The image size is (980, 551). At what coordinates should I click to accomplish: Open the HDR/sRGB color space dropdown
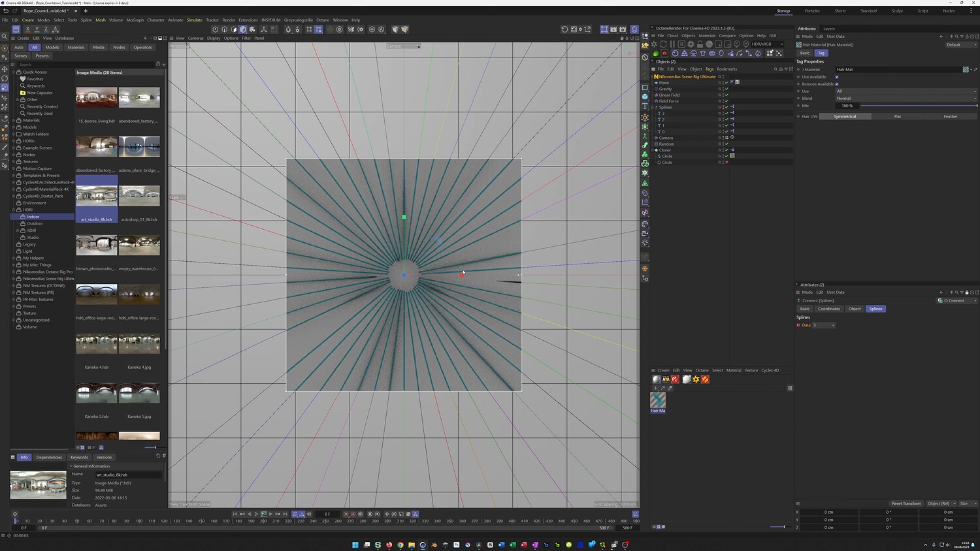point(767,44)
